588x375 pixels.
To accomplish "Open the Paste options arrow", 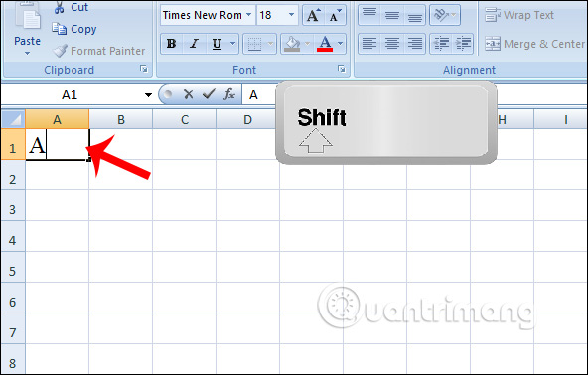I will (x=27, y=54).
